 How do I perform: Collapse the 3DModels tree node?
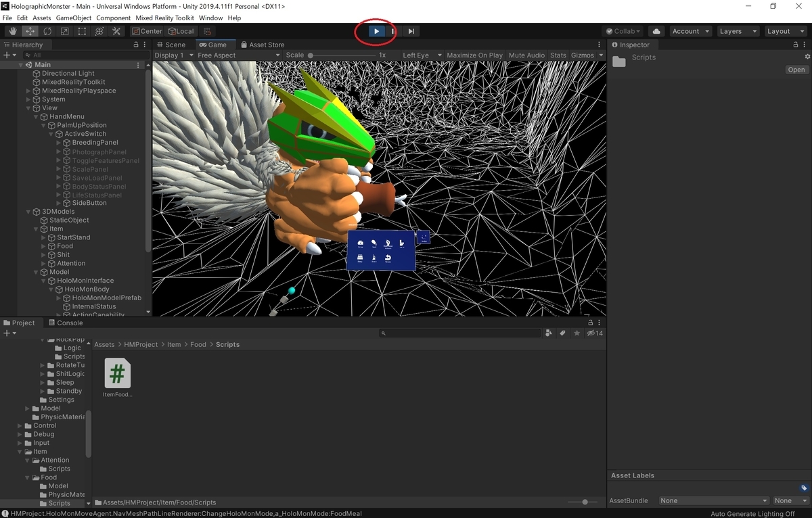(28, 212)
